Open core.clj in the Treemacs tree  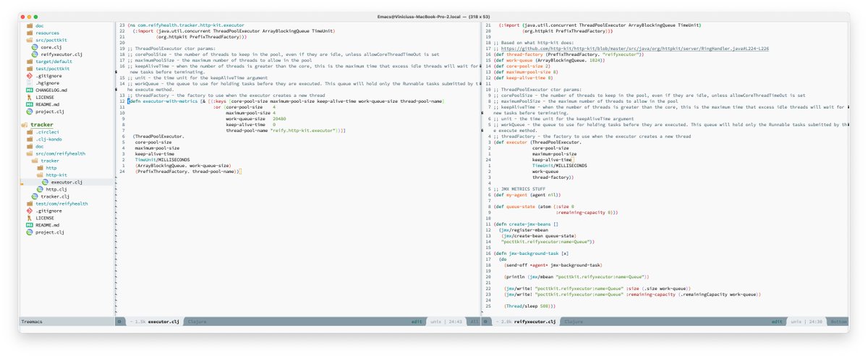pyautogui.click(x=51, y=47)
